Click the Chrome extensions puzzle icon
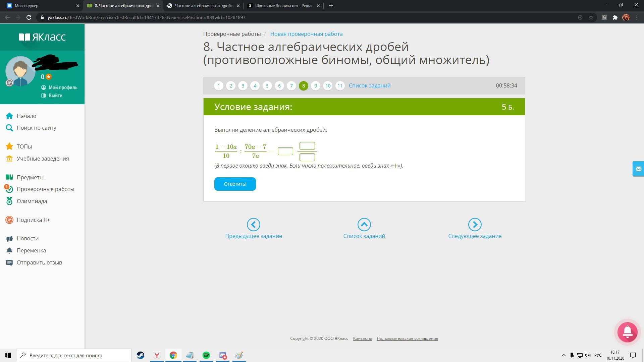The height and width of the screenshot is (362, 644). coord(615,17)
